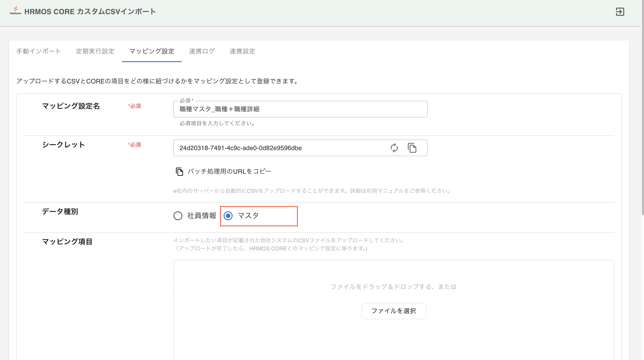
Task: Switch to the 定期実行設定 tab
Action: point(95,51)
